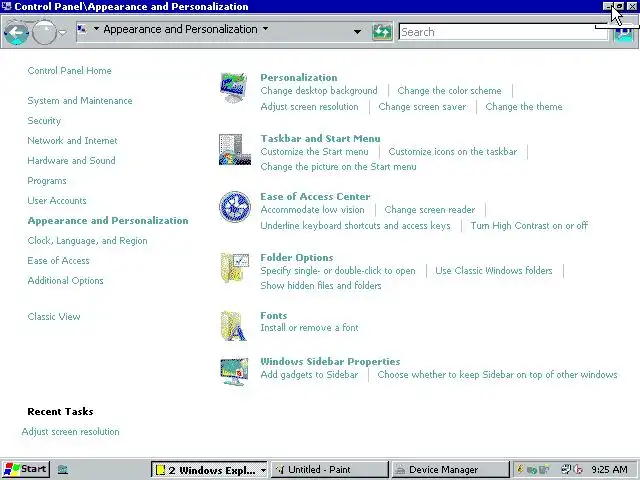The width and height of the screenshot is (640, 480).
Task: Open Change the theme
Action: click(x=524, y=107)
